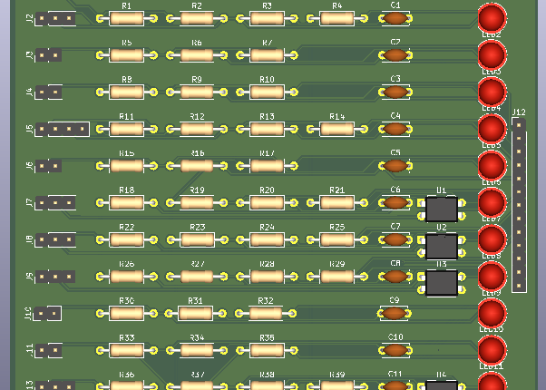Select the red LED next to C1
The width and height of the screenshot is (546, 390).
point(492,17)
